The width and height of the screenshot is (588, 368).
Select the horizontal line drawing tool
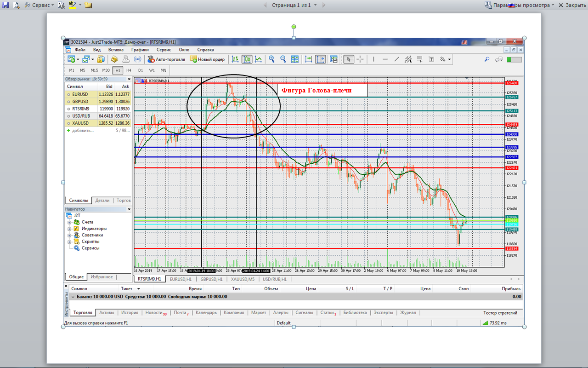click(385, 59)
